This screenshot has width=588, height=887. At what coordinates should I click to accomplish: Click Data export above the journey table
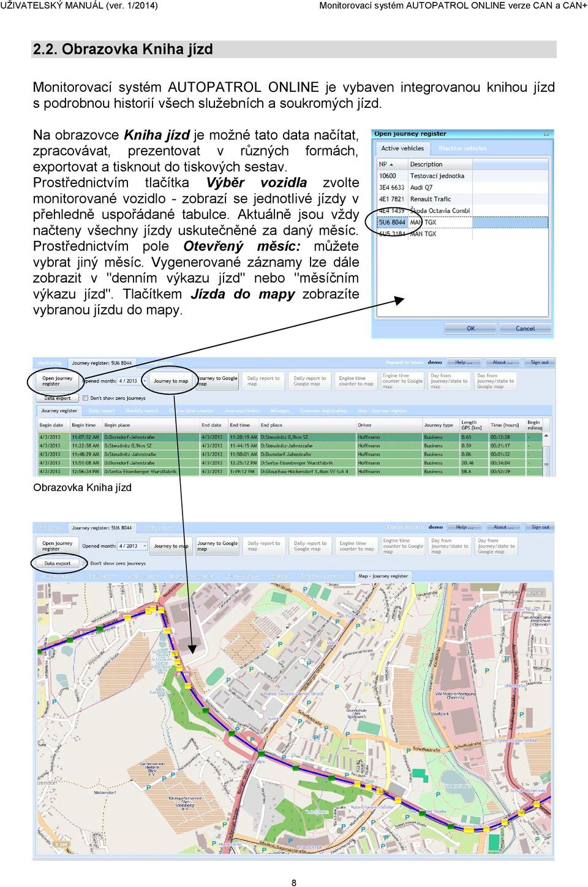[58, 398]
